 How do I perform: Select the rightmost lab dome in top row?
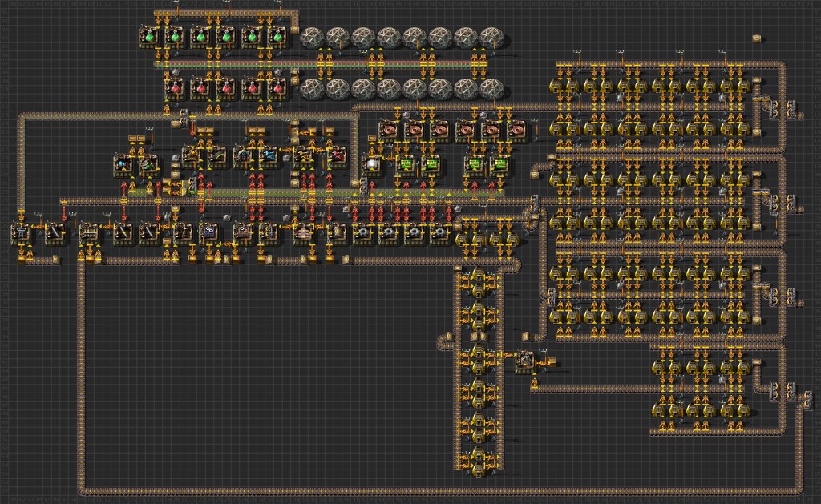click(491, 38)
